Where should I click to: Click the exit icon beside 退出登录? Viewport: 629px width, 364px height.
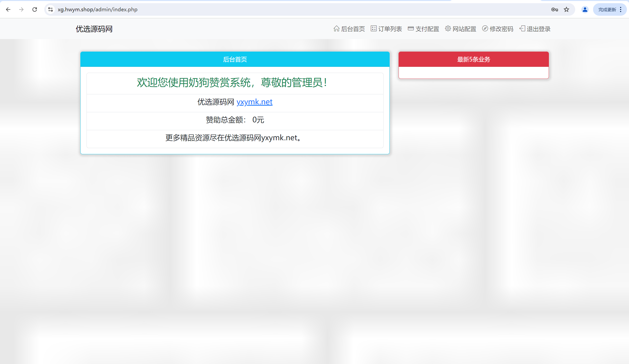click(x=522, y=28)
